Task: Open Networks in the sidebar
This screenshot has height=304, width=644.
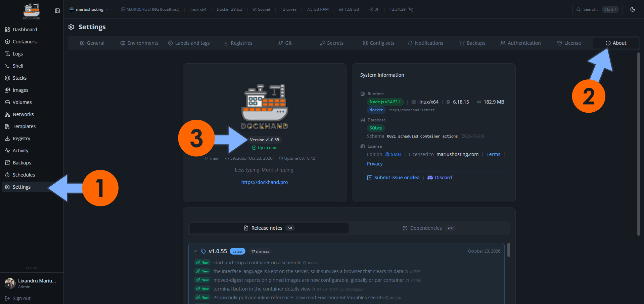Action: [32, 114]
